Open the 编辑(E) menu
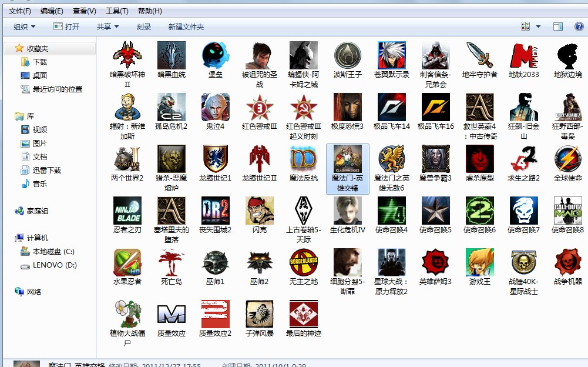Viewport: 588px width, 367px height. [52, 11]
